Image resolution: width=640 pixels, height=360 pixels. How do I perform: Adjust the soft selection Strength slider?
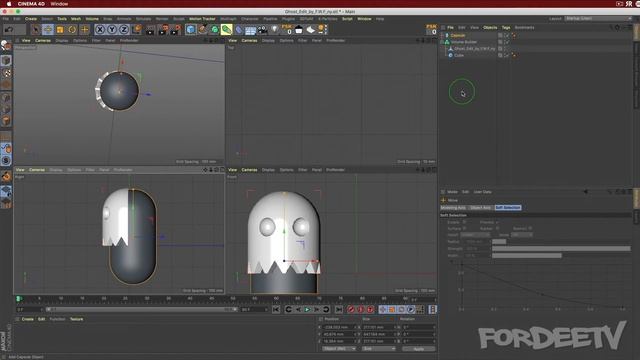tap(561, 249)
